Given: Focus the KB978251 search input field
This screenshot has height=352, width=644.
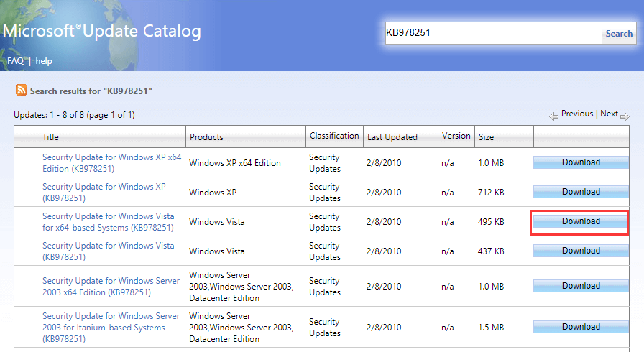Looking at the screenshot, I should click(493, 33).
